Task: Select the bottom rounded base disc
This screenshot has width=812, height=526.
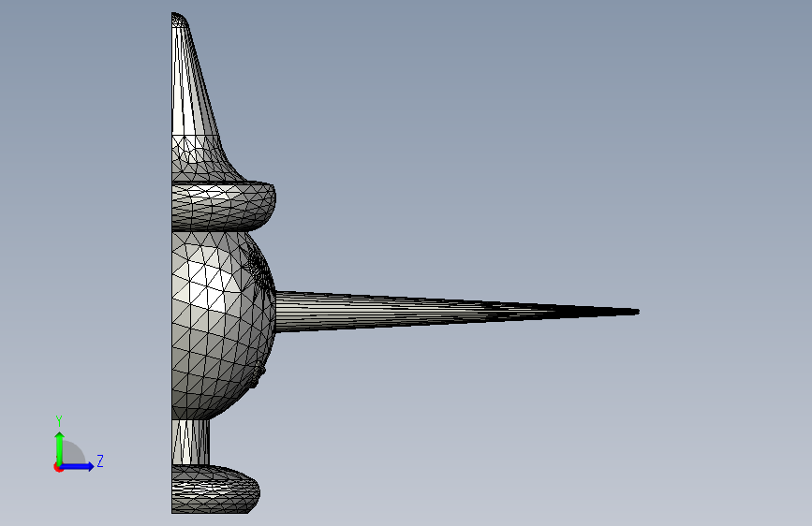Action: (214, 489)
